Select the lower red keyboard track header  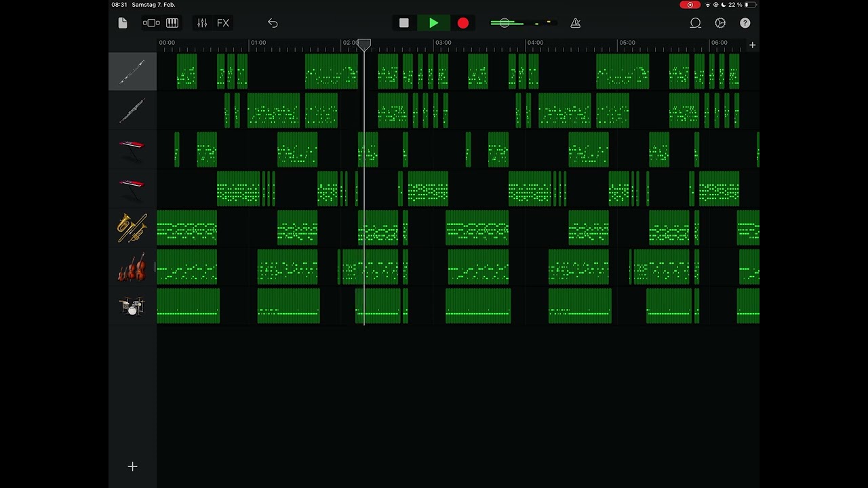click(132, 189)
